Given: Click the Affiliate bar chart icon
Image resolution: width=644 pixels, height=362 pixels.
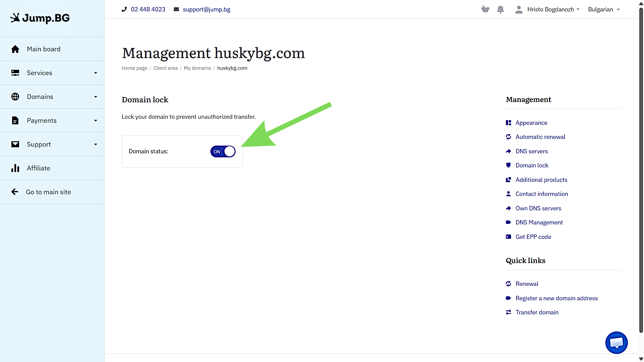Looking at the screenshot, I should pos(15,168).
